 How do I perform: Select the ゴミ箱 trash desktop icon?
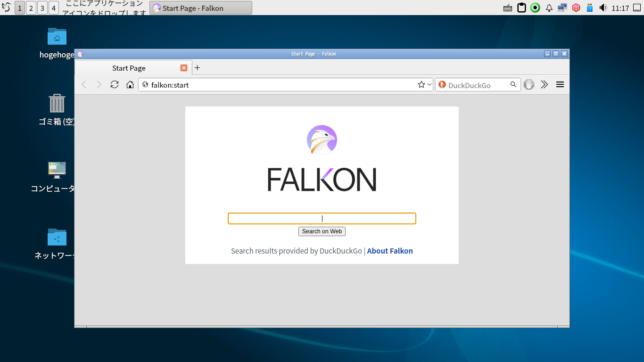[x=57, y=110]
